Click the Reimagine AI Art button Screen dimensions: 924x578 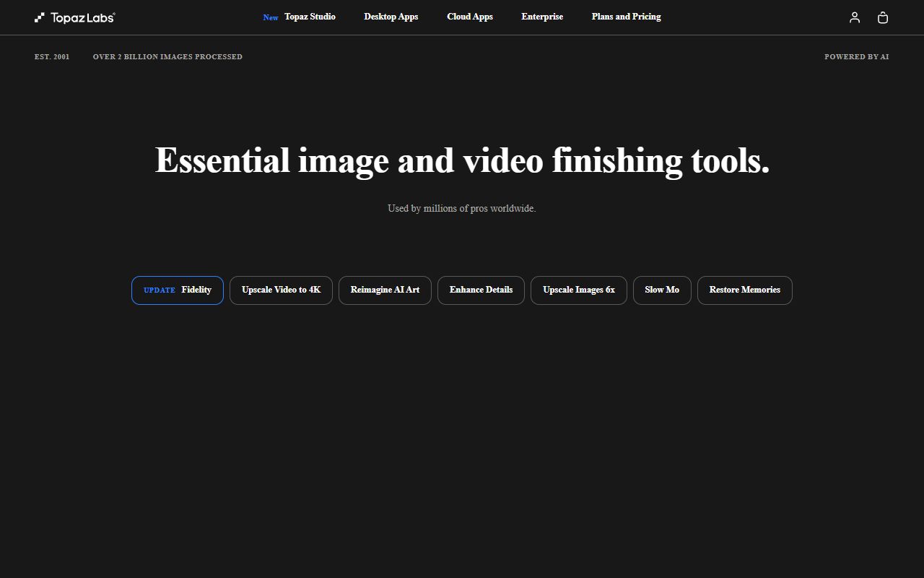click(x=385, y=290)
